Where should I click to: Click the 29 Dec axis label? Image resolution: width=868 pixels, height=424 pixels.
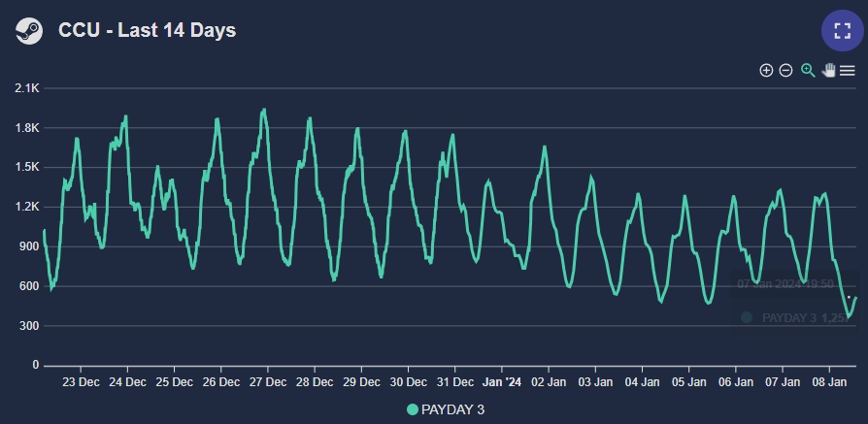tap(361, 382)
